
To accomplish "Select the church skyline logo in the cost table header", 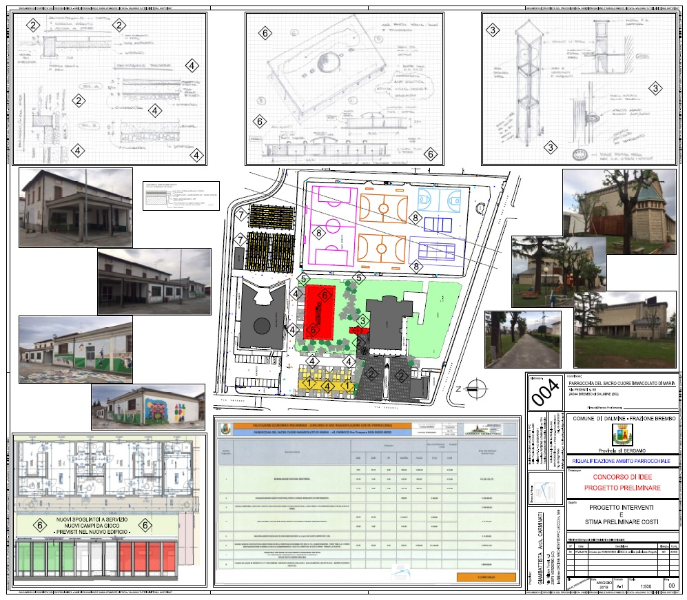I will 482,429.
